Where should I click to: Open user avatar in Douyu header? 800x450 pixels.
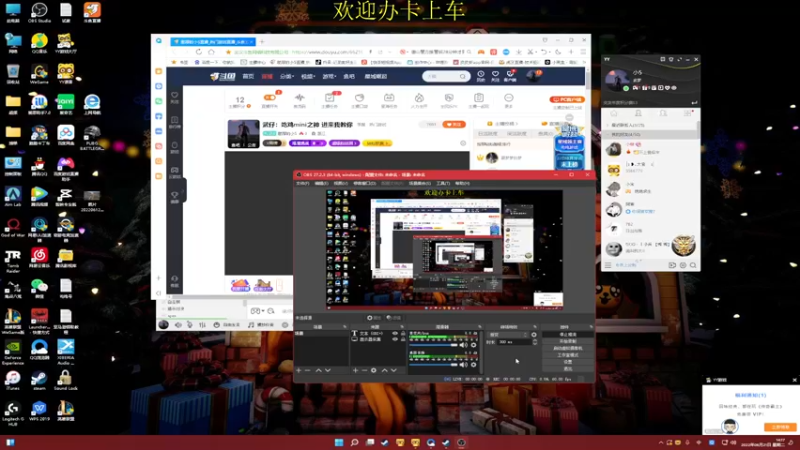point(534,76)
